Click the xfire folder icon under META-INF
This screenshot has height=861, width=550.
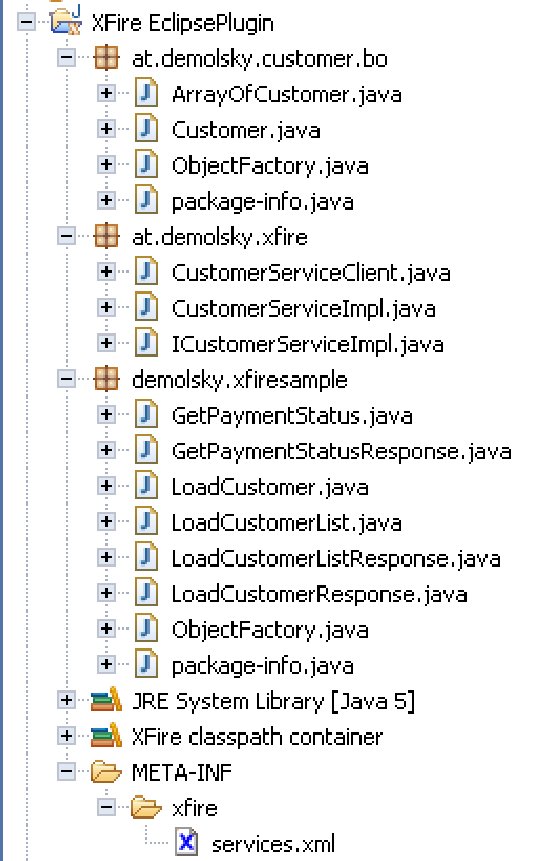[146, 807]
